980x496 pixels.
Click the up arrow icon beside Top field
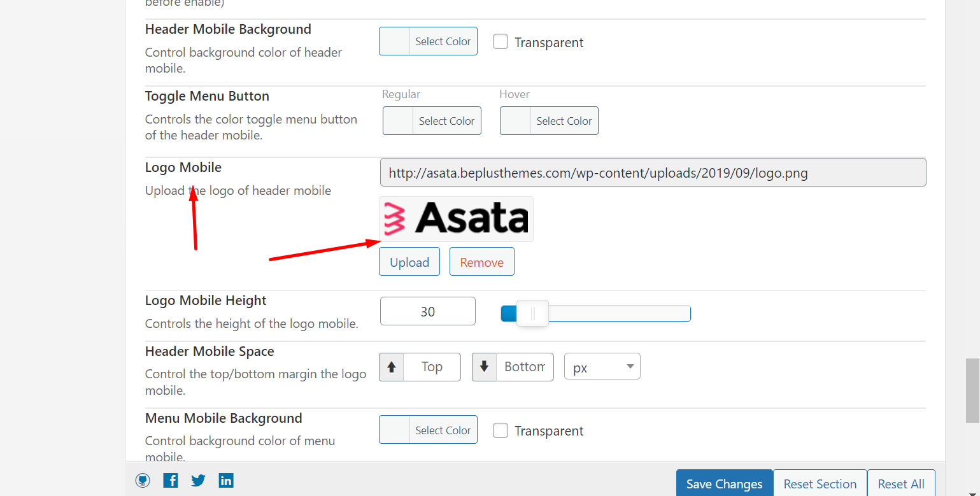pyautogui.click(x=392, y=367)
